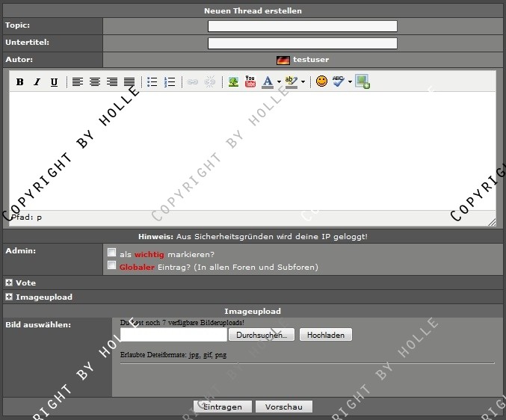Insert a smiley emoticon
Image resolution: width=506 pixels, height=420 pixels.
pyautogui.click(x=321, y=81)
